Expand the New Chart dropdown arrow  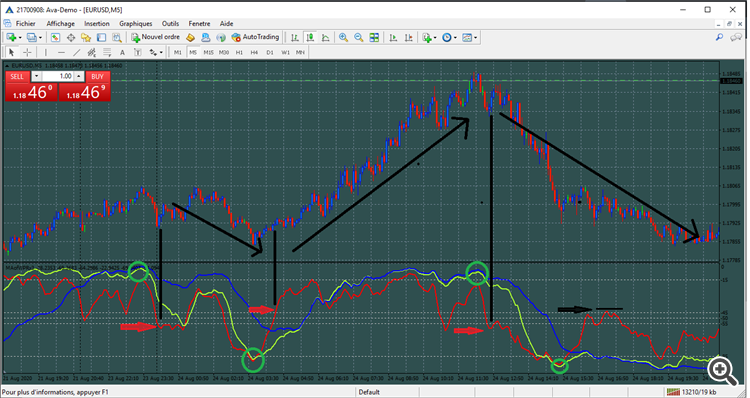20,37
